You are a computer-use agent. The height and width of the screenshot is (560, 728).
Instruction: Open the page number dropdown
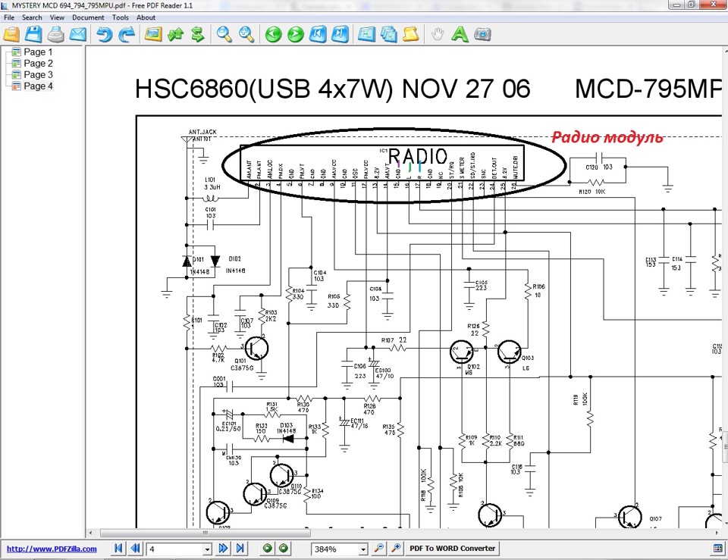coord(207,549)
